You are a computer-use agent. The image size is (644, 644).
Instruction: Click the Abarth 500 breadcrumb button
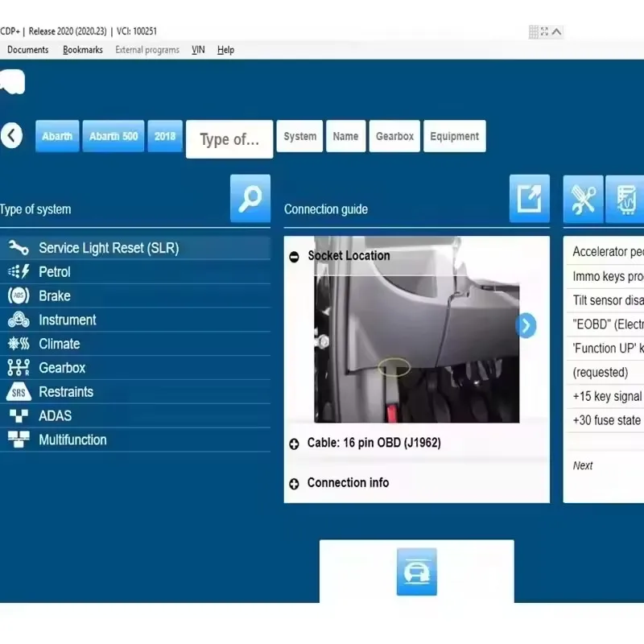coord(114,136)
